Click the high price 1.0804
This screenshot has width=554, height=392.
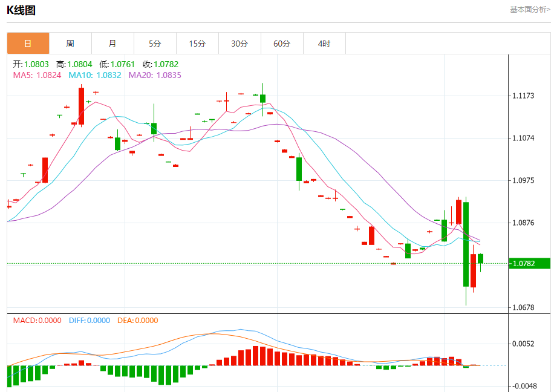[x=80, y=64]
